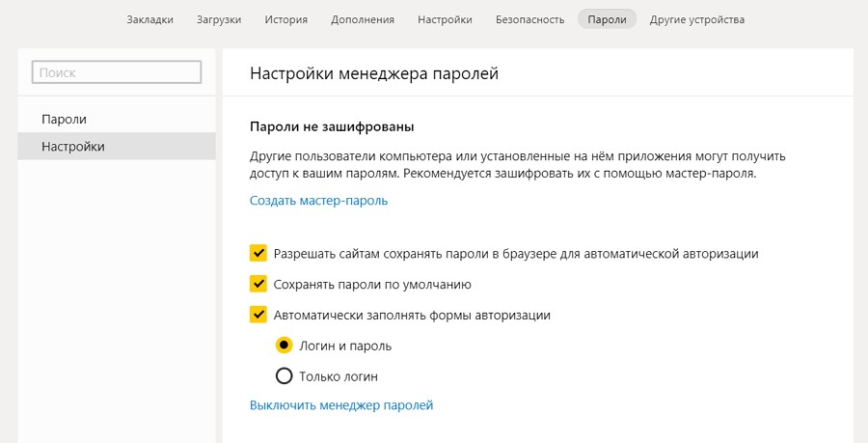Go to the Дополнения tab

click(x=363, y=19)
